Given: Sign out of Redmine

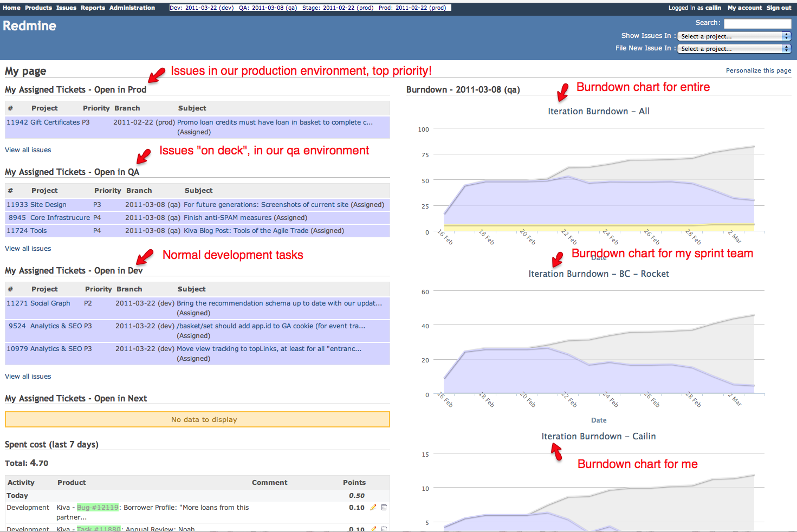Looking at the screenshot, I should (779, 8).
